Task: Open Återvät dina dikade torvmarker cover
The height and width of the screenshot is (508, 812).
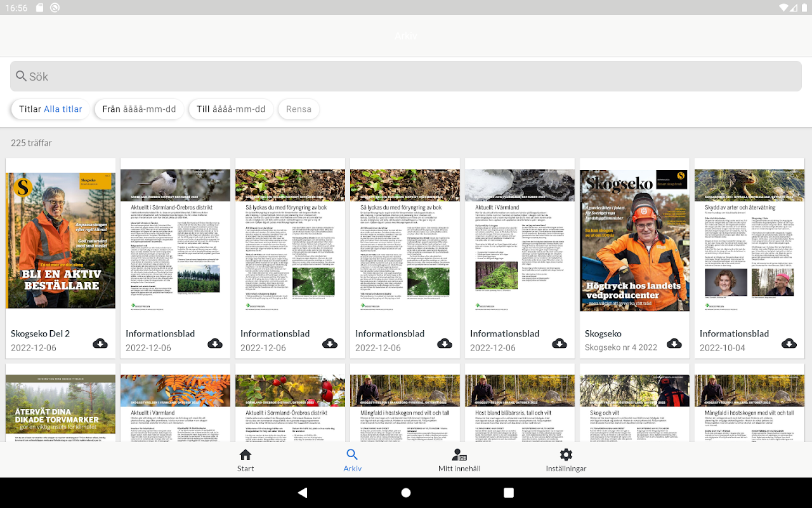Action: [x=61, y=408]
